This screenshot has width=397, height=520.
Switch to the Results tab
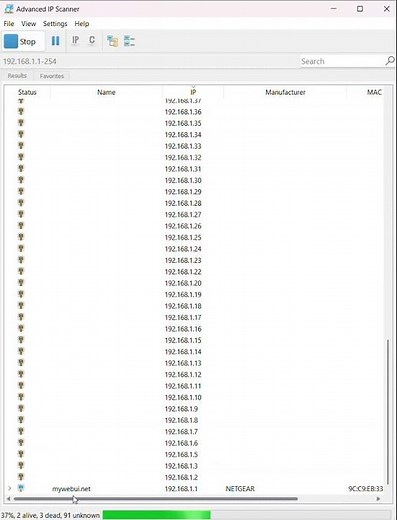point(17,76)
